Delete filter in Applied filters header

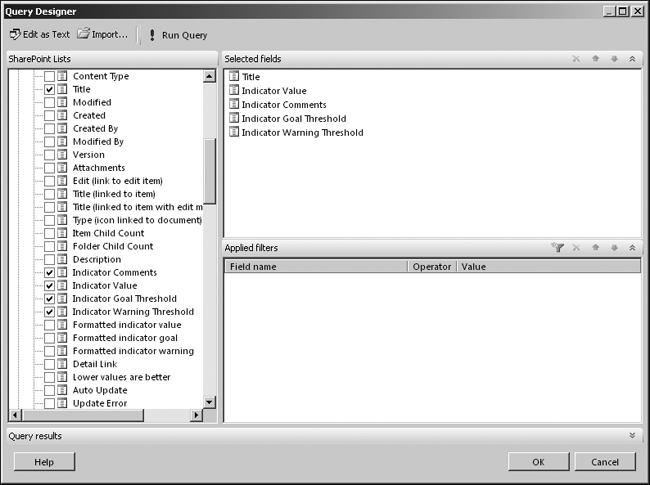(576, 247)
